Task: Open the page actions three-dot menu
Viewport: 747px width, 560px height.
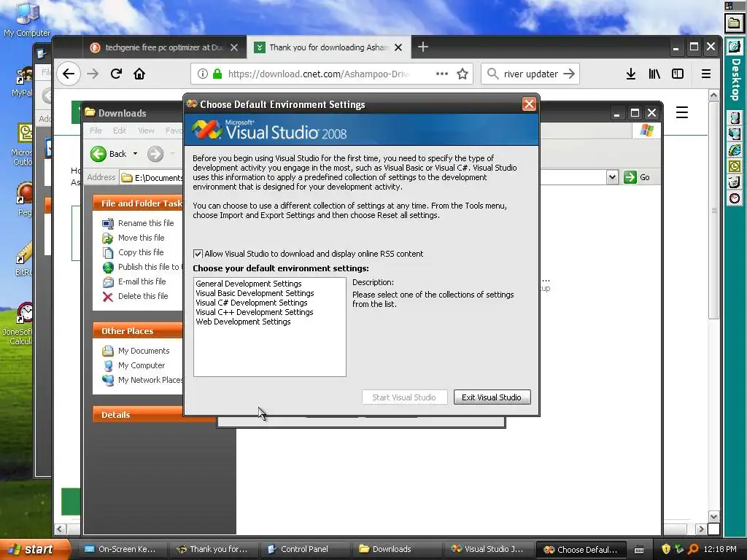Action: point(441,74)
